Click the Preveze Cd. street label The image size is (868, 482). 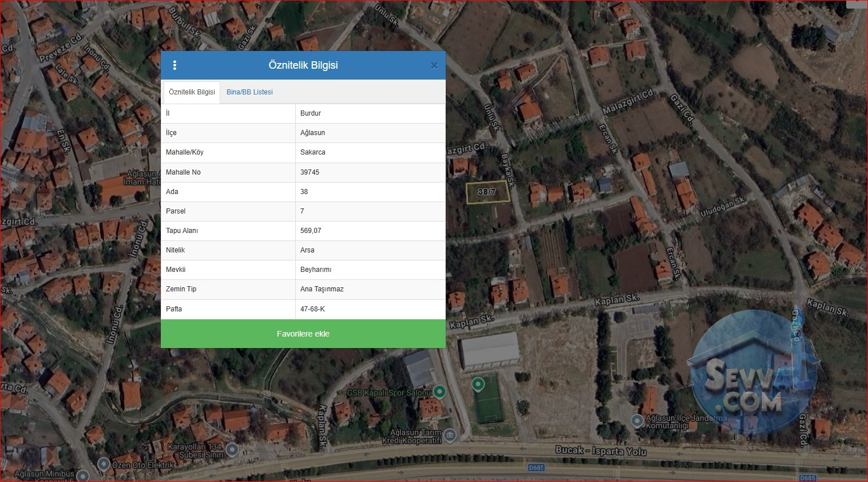(62, 48)
